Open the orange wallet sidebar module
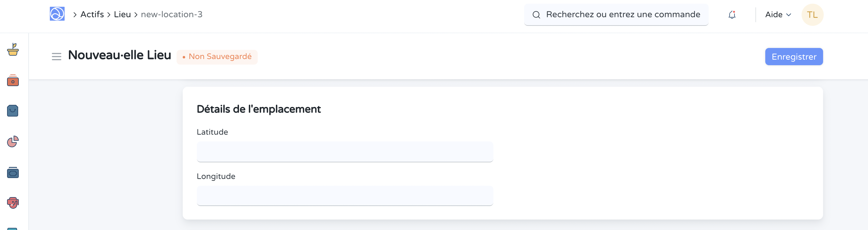Viewport: 868px width, 230px height. [13, 81]
